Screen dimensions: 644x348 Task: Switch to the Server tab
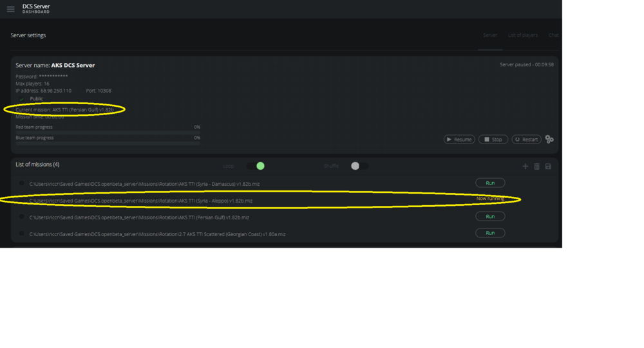pyautogui.click(x=490, y=35)
